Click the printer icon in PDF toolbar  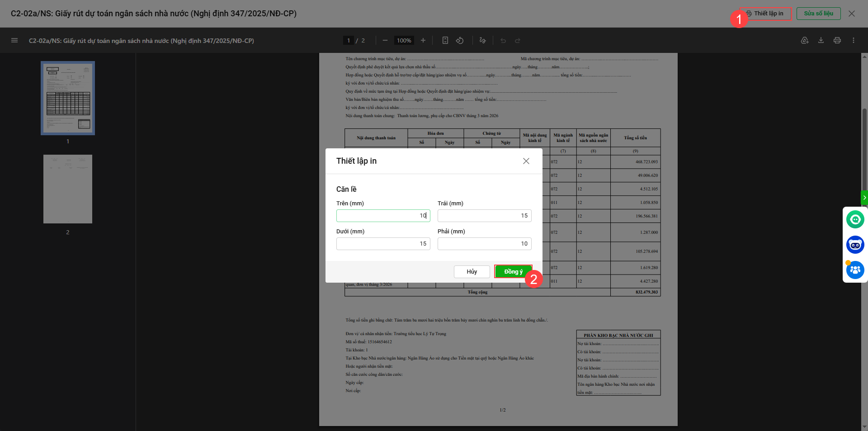837,41
